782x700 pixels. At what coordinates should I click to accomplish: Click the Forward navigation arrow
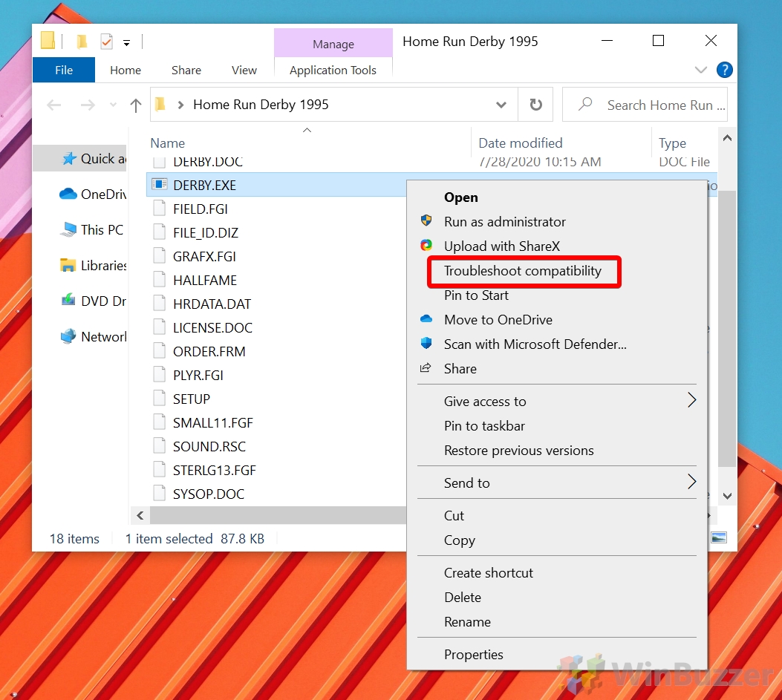coord(88,105)
